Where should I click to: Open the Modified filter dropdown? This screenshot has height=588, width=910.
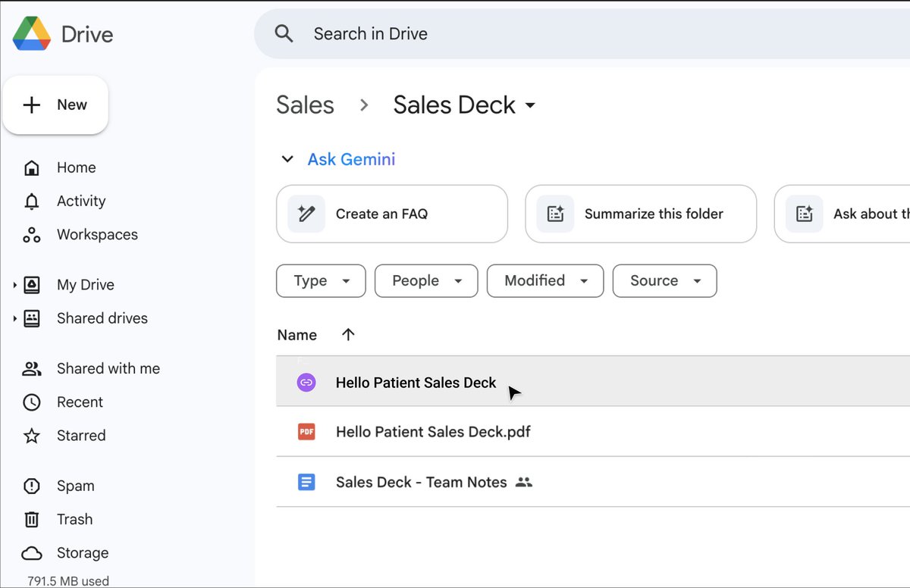pyautogui.click(x=544, y=281)
